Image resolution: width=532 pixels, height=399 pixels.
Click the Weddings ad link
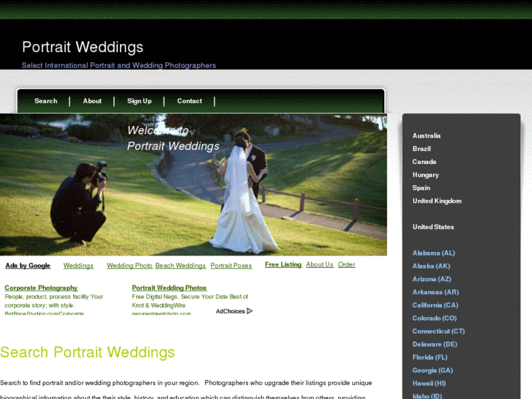point(78,266)
